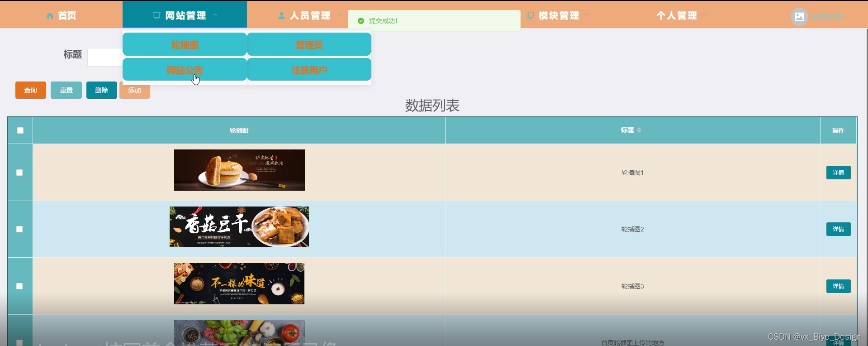Click the 重置 reset button
Screen dimensions: 868x346
click(66, 90)
